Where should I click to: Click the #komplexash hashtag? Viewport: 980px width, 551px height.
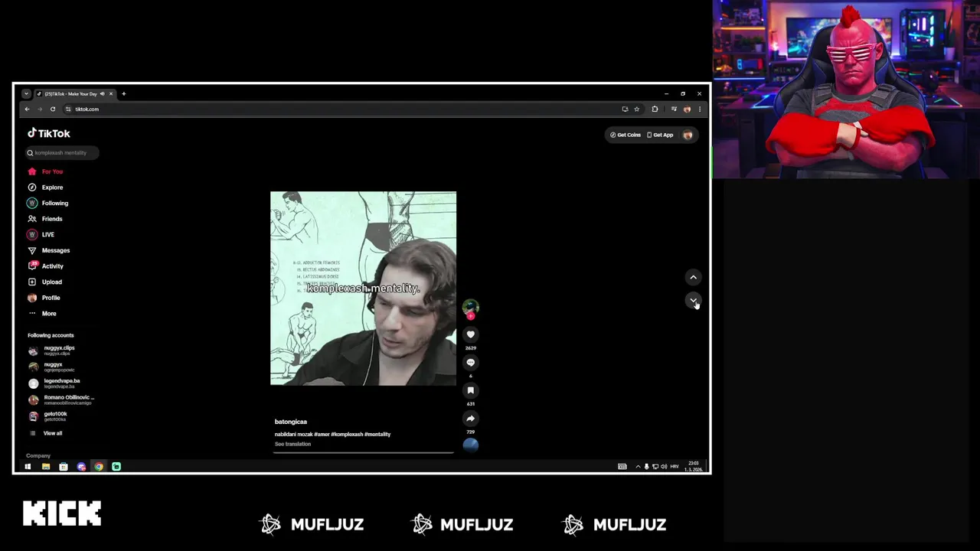pyautogui.click(x=347, y=434)
